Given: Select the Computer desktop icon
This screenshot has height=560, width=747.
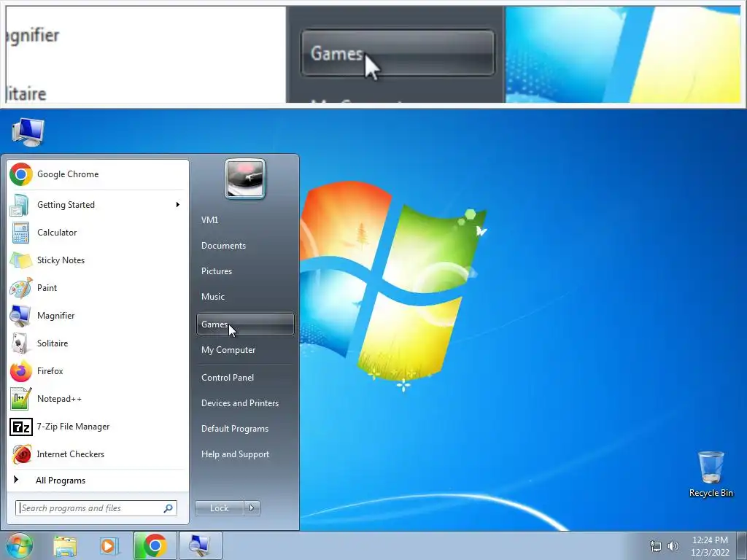Looking at the screenshot, I should (x=28, y=132).
